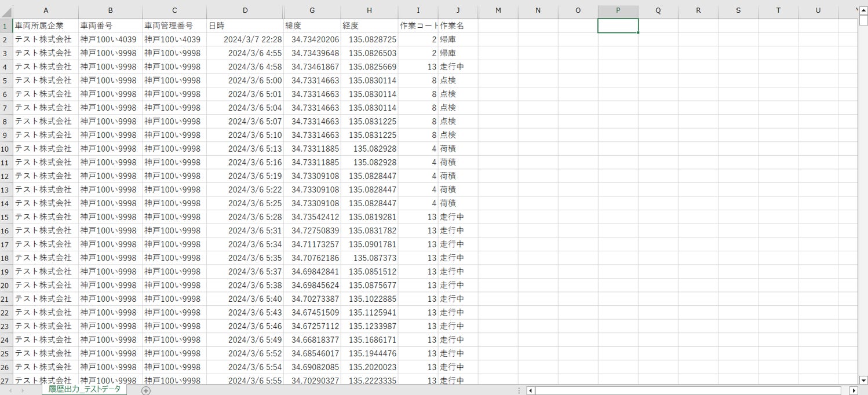Select the cell with 2024/3/6 5:52
This screenshot has height=395, width=868.
pos(245,353)
